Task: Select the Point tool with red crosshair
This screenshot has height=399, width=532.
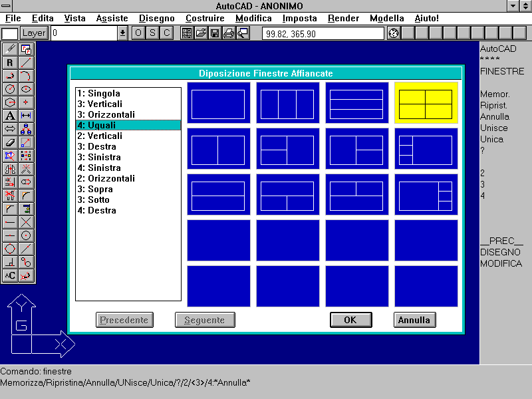Action: click(x=26, y=102)
